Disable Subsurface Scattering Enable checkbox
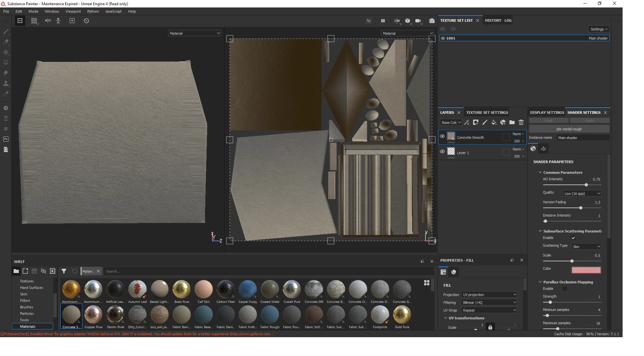 (x=573, y=238)
